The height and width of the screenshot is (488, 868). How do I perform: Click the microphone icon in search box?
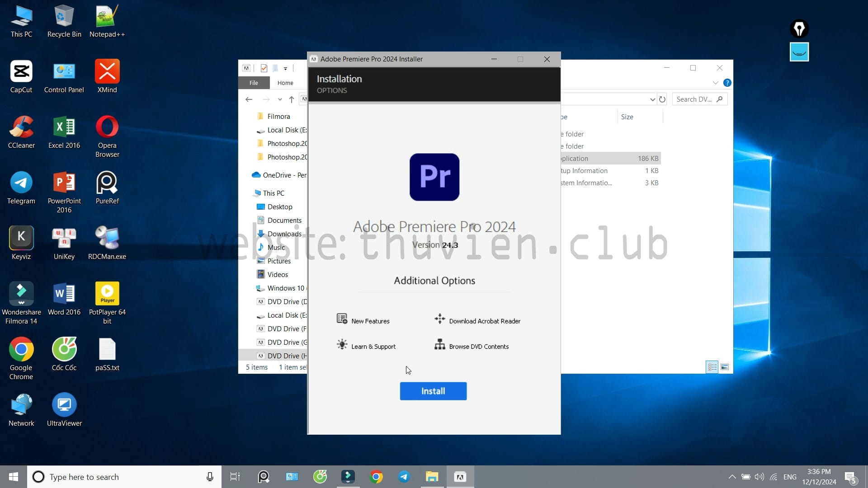coord(210,477)
